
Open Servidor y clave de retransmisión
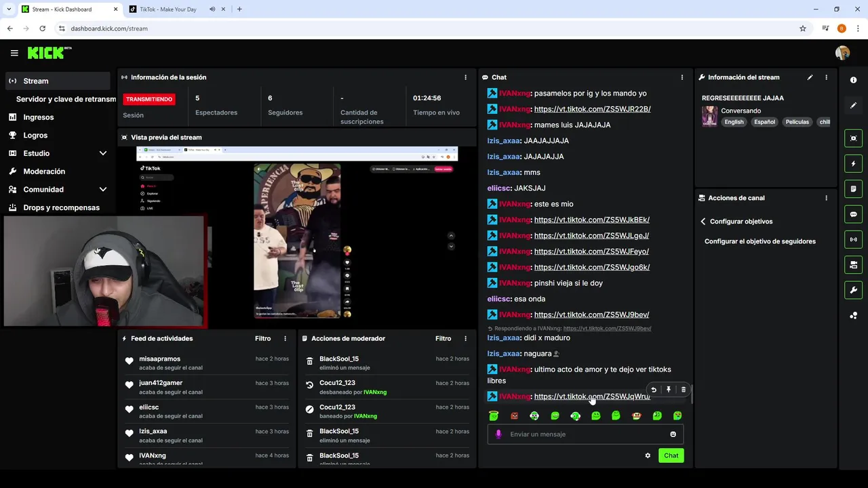pyautogui.click(x=66, y=99)
